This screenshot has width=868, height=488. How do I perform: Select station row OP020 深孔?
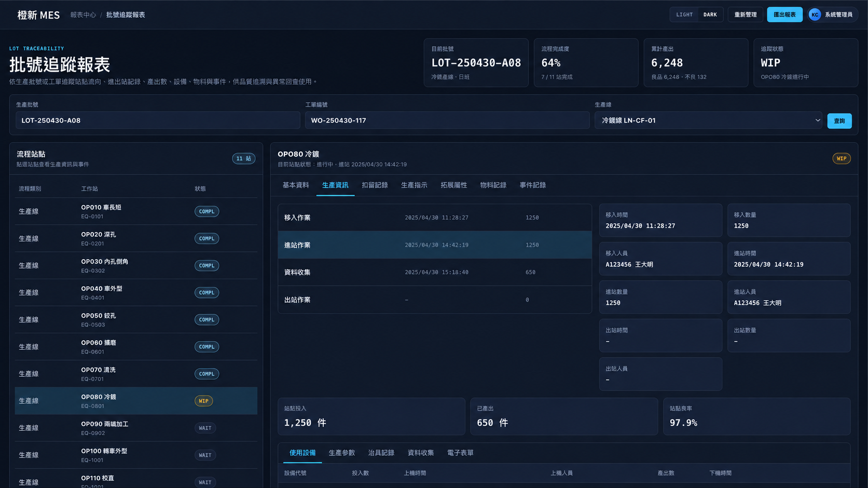coord(136,238)
